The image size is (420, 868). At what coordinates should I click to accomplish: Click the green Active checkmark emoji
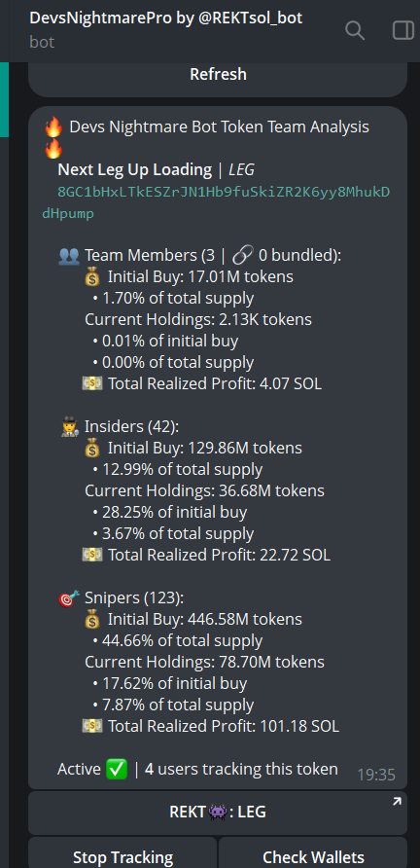point(117,769)
